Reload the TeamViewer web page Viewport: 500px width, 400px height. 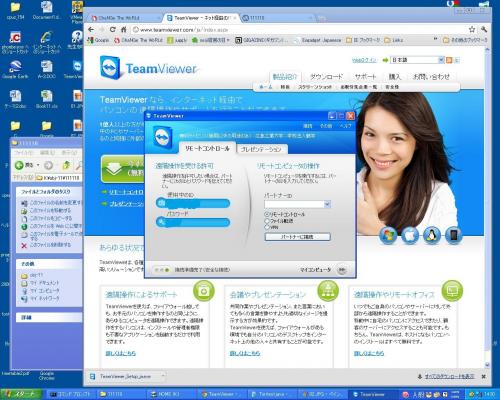coord(112,29)
